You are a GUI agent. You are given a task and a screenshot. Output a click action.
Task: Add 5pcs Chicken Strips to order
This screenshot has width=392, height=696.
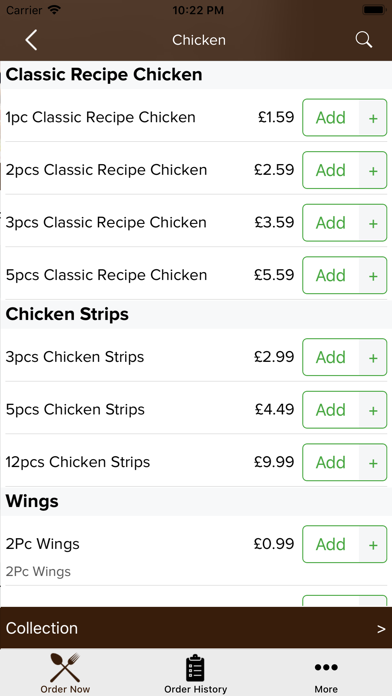331,410
